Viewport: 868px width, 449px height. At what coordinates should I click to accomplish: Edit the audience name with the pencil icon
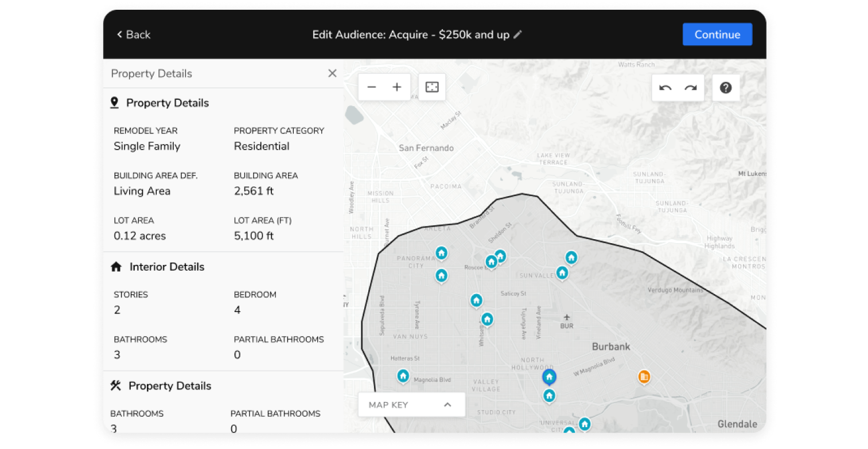517,34
